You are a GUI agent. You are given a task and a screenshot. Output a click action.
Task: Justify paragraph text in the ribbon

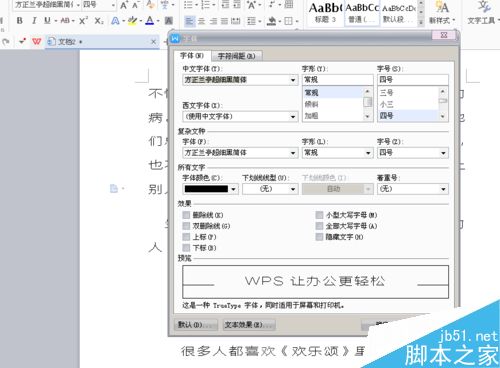[x=224, y=21]
